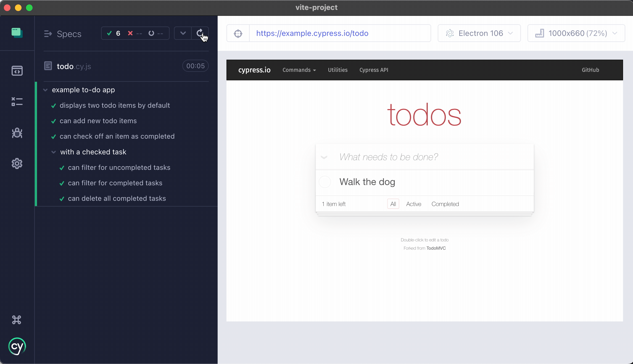Viewport: 633px width, 364px height.
Task: Click the Cypress logo at bottom left
Action: tap(17, 346)
